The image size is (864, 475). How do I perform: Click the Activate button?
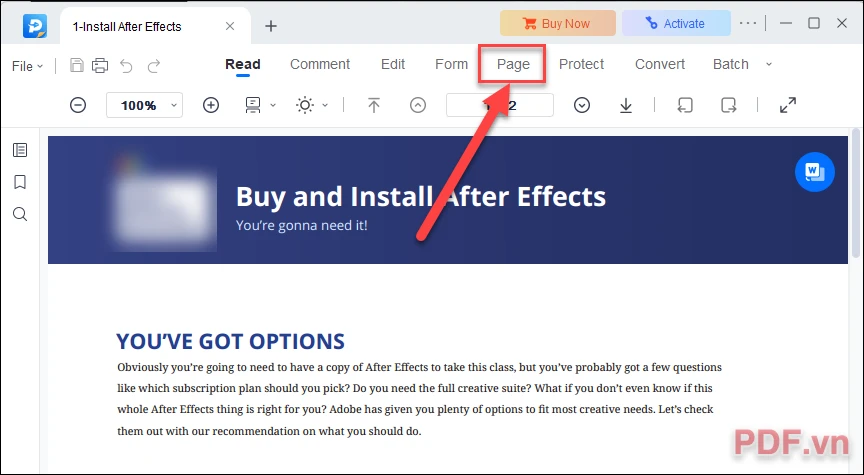tap(676, 23)
